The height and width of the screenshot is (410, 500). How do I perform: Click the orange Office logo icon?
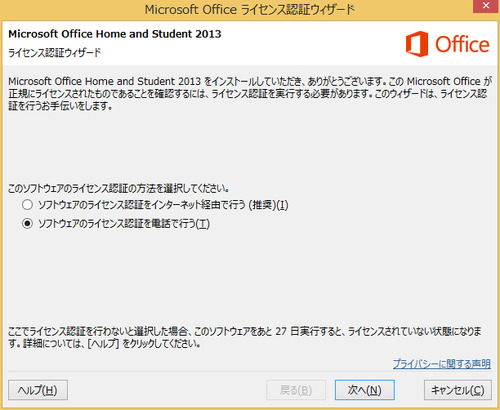417,44
